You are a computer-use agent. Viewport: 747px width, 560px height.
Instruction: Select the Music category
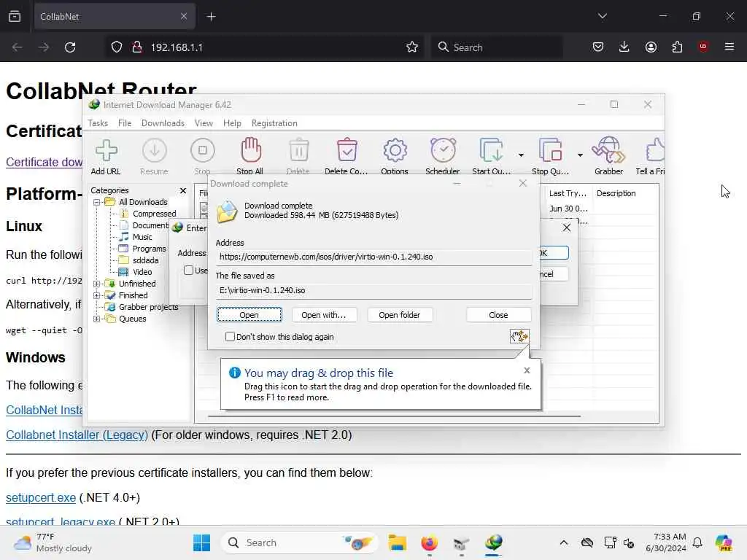click(x=142, y=237)
